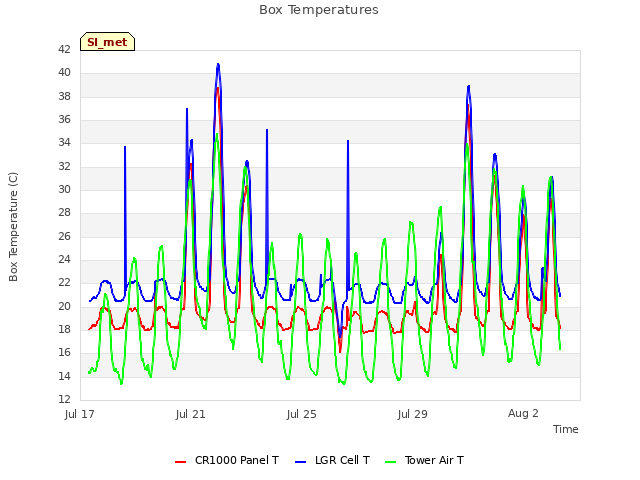Screen dimensions: 640x480
Task: Click the 42 y-axis tick label
Action: (x=64, y=49)
